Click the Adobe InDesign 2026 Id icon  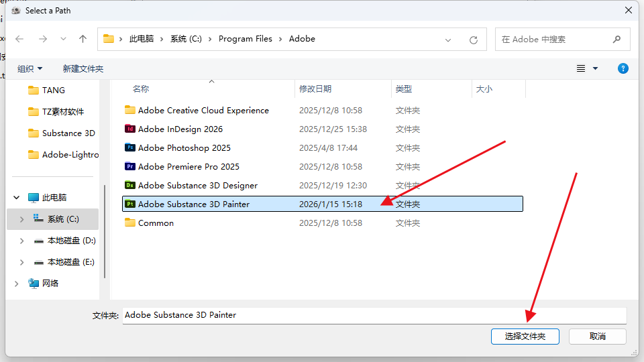pos(129,129)
